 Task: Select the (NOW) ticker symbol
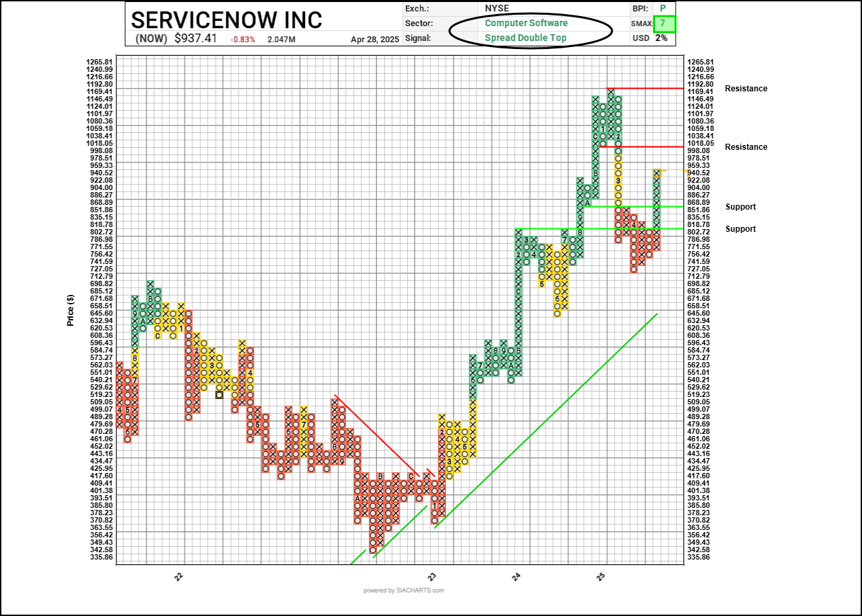(151, 38)
